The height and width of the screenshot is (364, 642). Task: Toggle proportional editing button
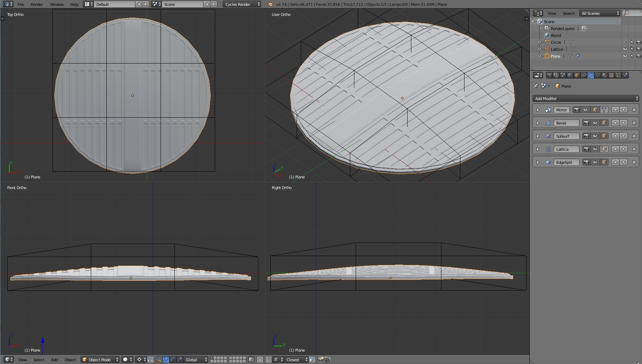[260, 360]
